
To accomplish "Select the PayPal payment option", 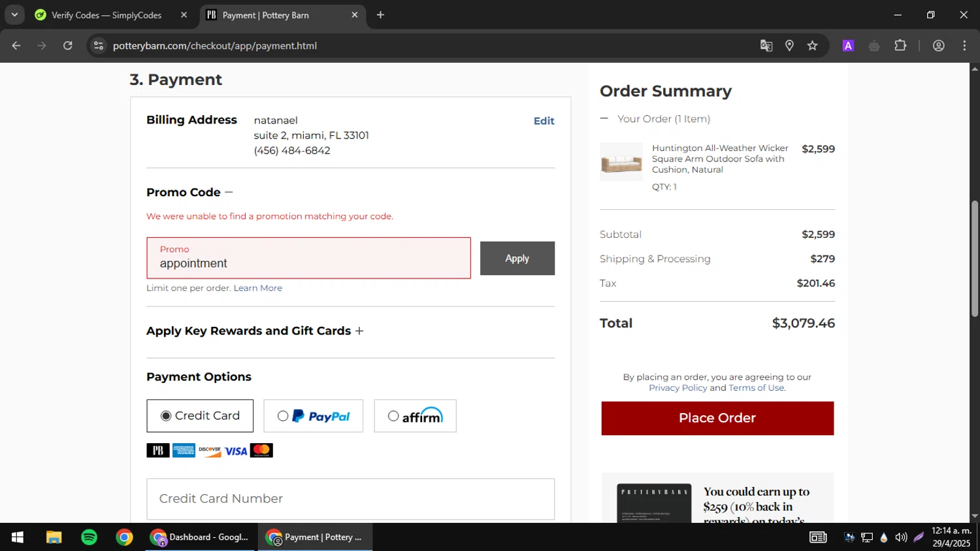I will tap(313, 416).
